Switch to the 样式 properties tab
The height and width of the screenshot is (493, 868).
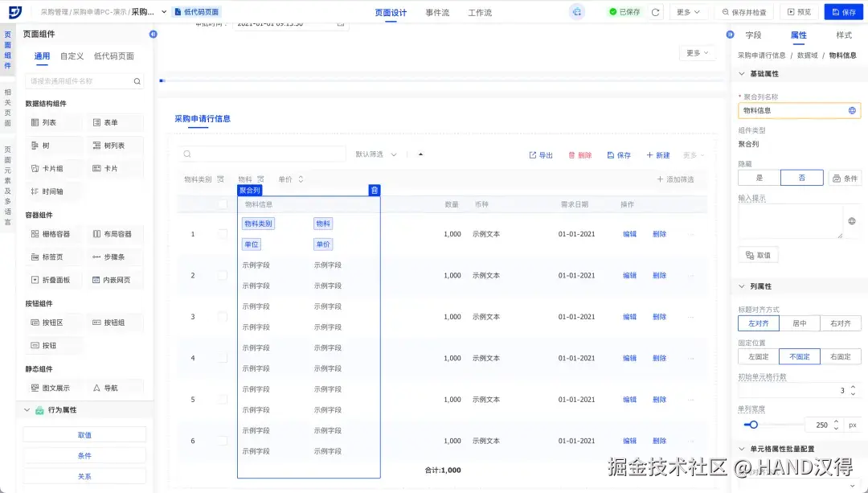coord(843,35)
